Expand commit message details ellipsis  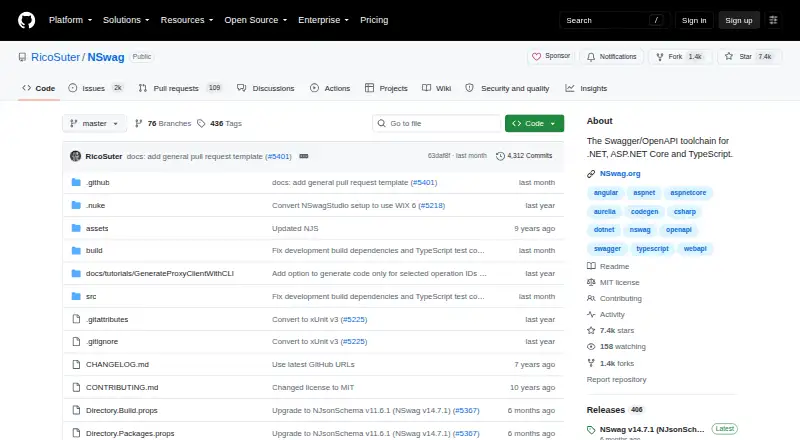pyautogui.click(x=304, y=156)
